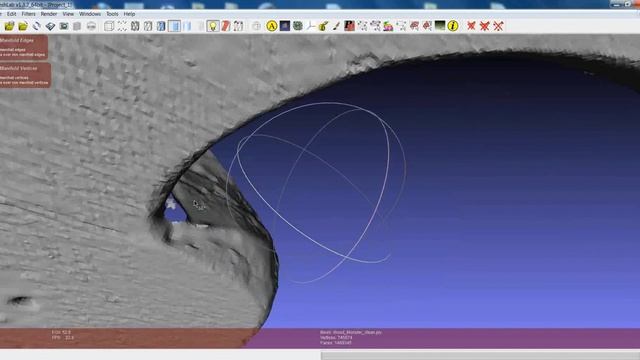Select faces in rectangle red icon

[414, 26]
